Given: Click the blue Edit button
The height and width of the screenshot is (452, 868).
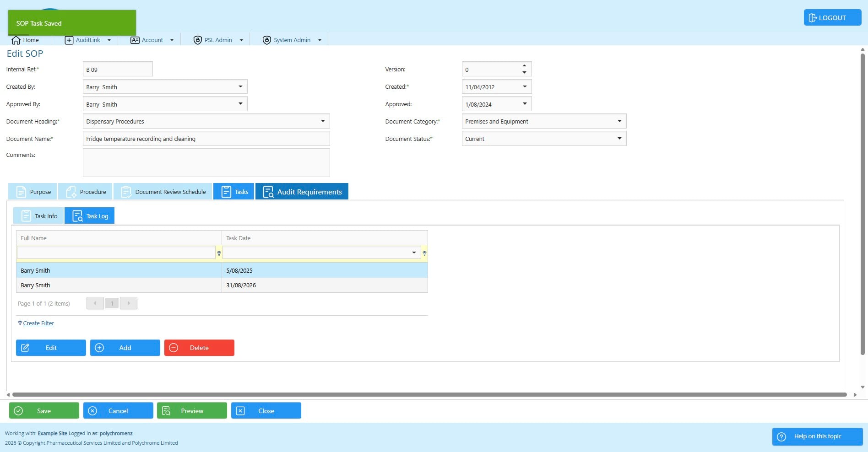Looking at the screenshot, I should [51, 348].
